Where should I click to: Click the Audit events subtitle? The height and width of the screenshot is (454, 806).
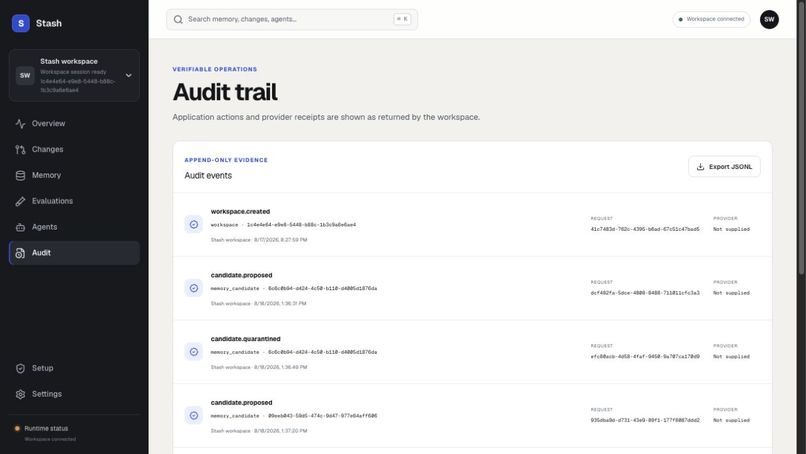click(x=208, y=176)
